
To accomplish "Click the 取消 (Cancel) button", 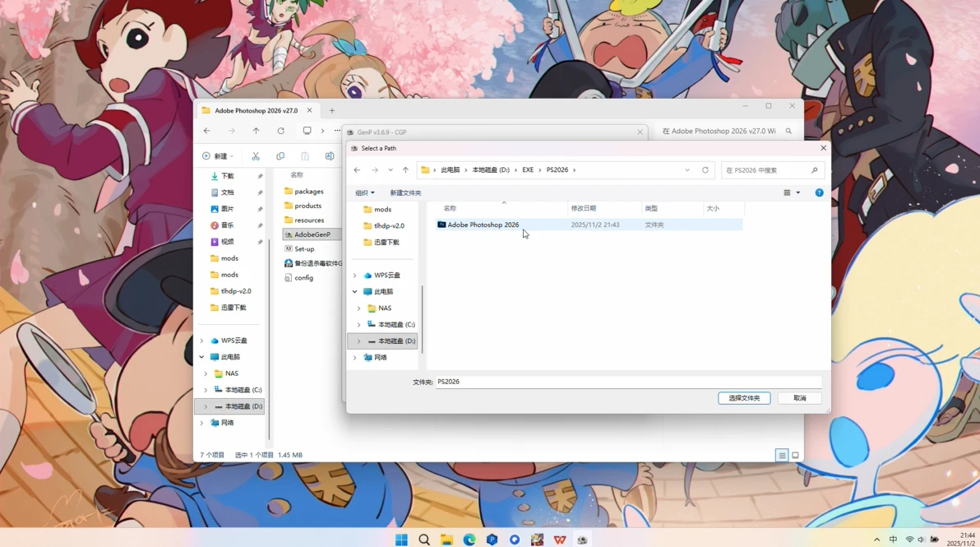I will [798, 397].
